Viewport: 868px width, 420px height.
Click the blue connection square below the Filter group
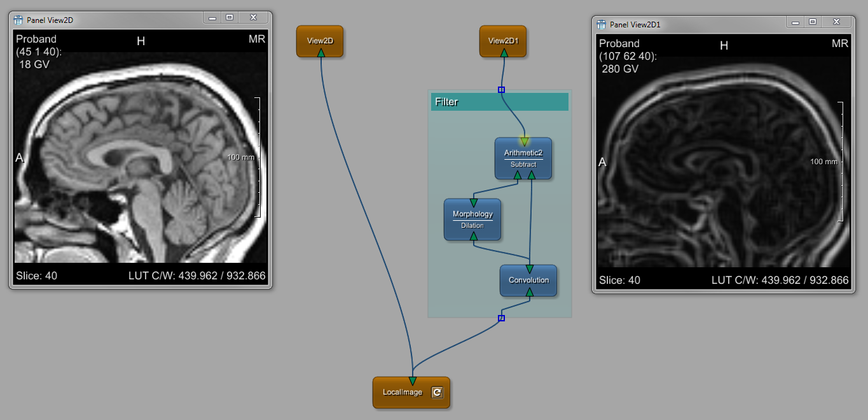point(501,318)
